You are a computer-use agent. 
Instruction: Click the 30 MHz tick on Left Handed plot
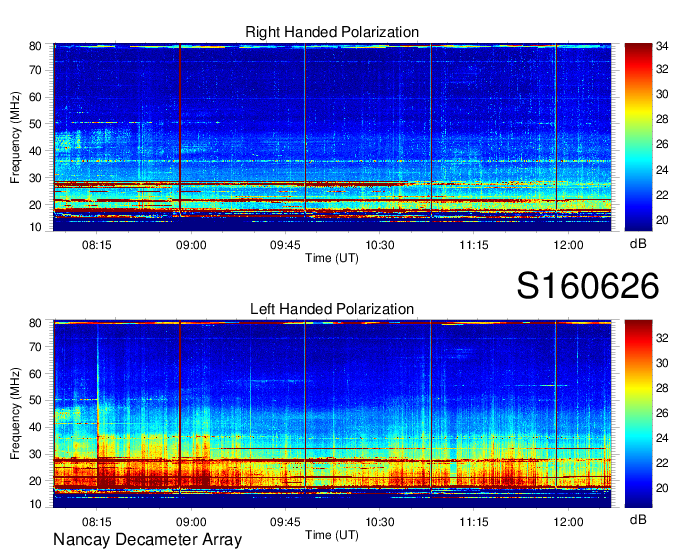(35, 454)
